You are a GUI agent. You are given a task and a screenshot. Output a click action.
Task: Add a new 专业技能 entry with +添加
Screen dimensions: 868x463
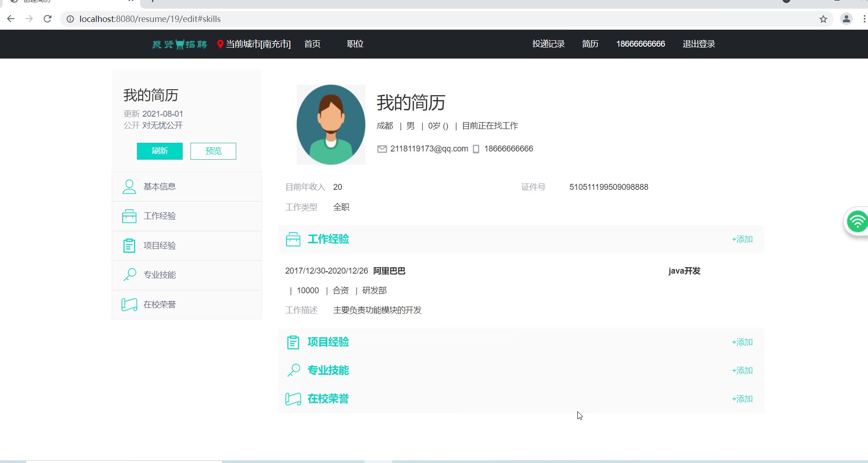[742, 371]
